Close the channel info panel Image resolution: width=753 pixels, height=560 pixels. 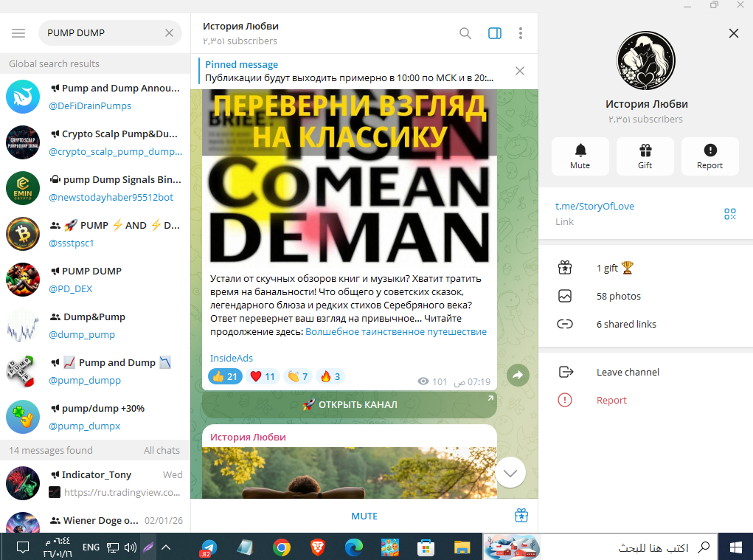tap(733, 33)
